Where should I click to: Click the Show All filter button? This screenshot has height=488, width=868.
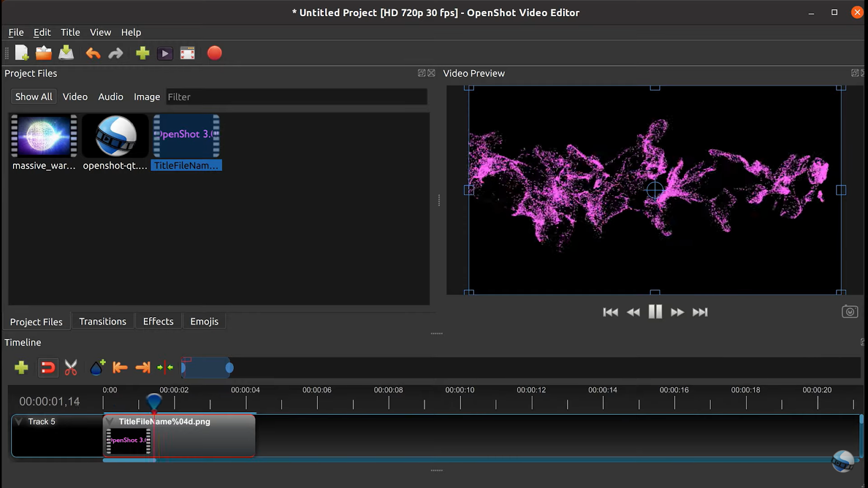coord(34,97)
